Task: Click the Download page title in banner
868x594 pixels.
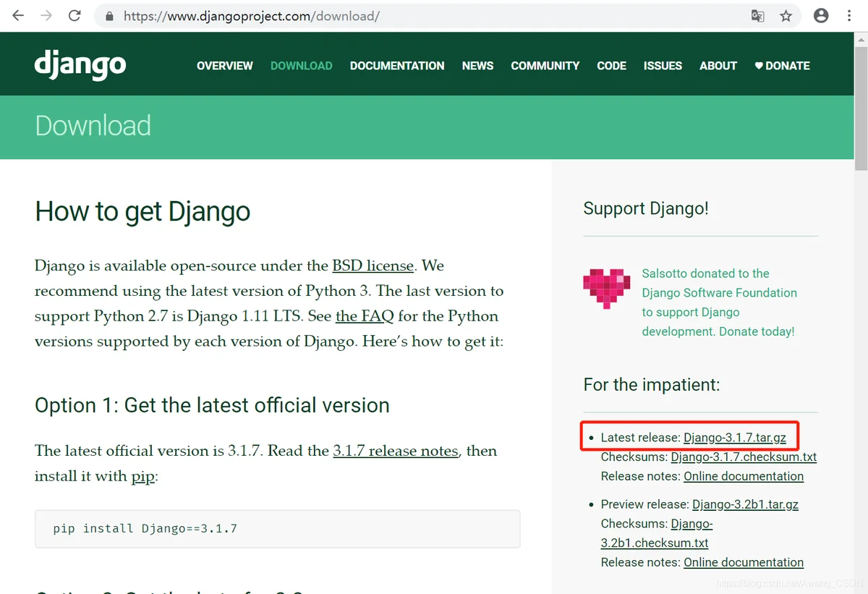Action: coord(93,126)
